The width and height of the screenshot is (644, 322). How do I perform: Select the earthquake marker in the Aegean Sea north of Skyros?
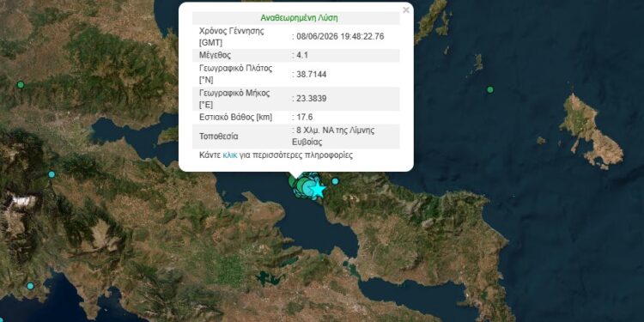tap(490, 89)
